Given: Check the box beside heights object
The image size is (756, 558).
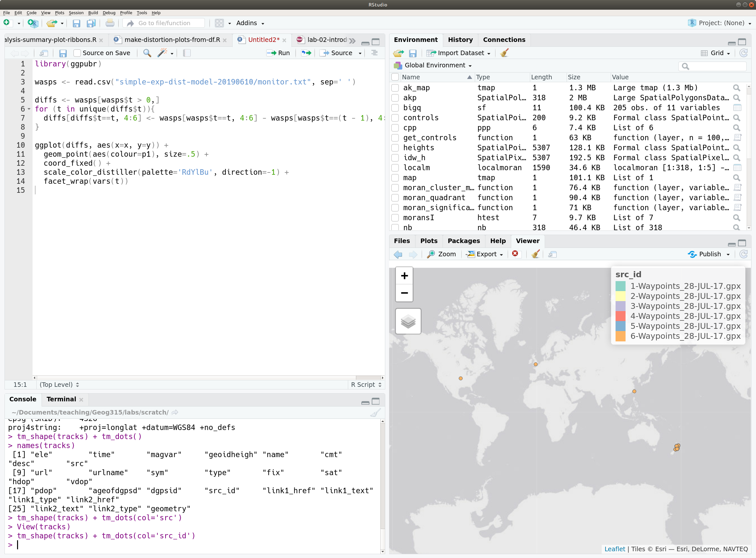Looking at the screenshot, I should (x=395, y=148).
